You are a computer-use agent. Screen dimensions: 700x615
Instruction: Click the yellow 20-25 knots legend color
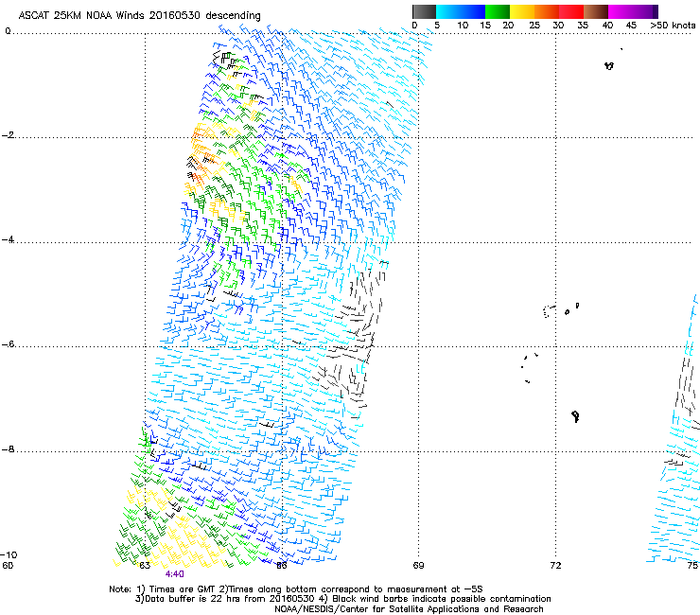(522, 11)
